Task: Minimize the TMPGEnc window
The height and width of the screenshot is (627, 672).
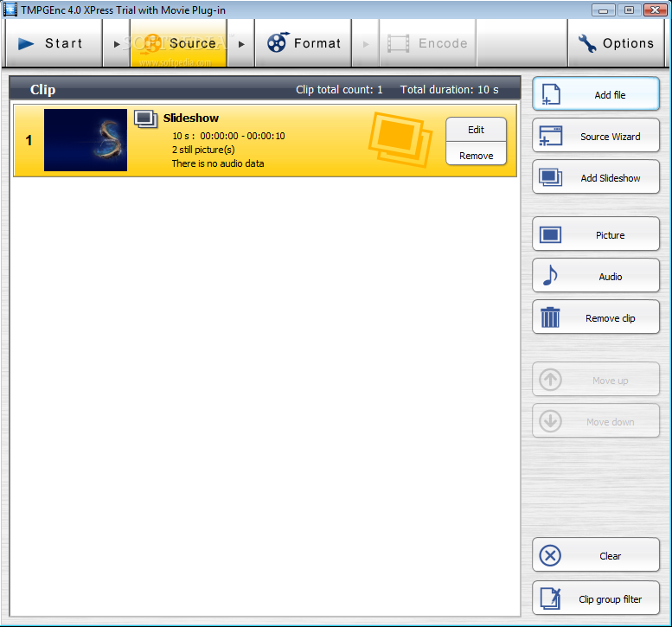Action: (603, 10)
